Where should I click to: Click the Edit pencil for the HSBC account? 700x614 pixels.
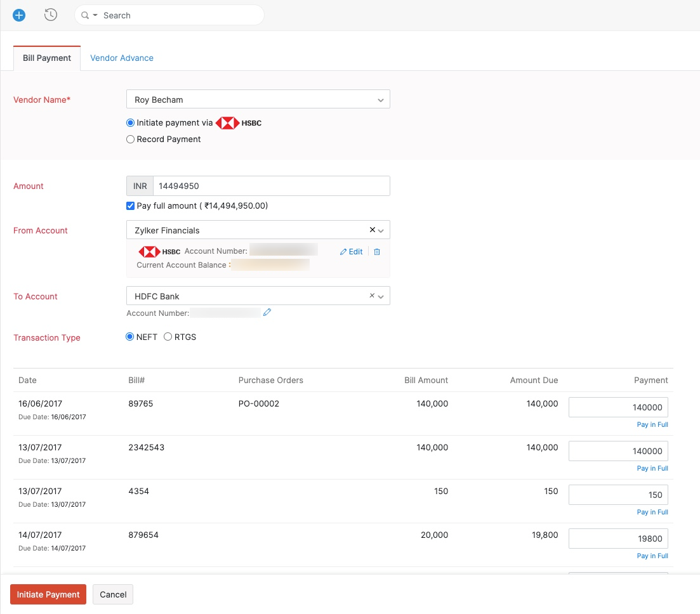(352, 252)
